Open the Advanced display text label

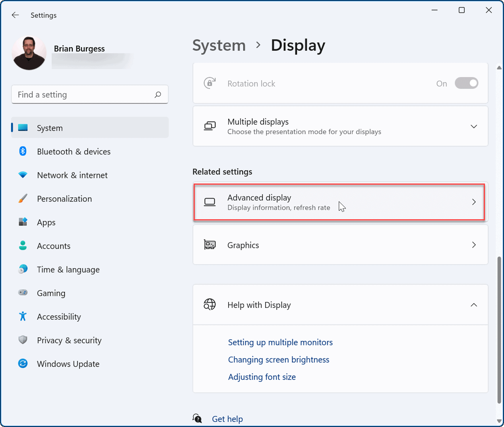click(259, 197)
